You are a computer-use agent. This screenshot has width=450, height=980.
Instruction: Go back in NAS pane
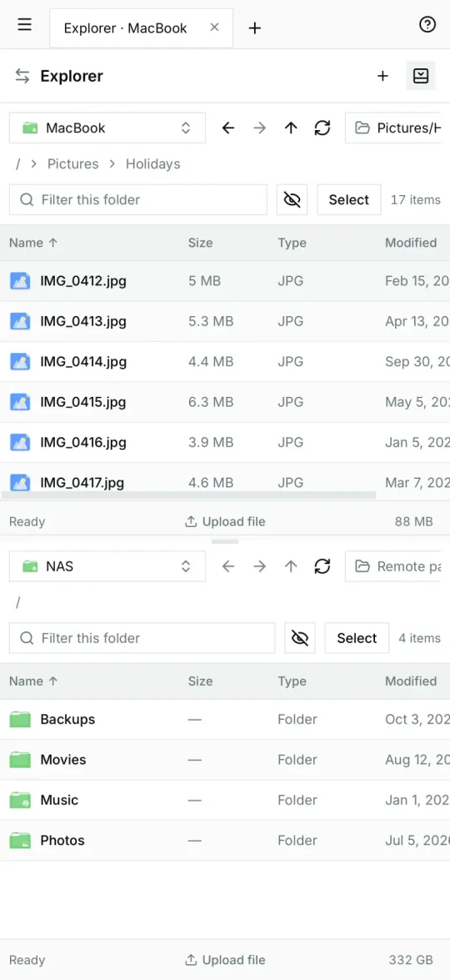click(228, 567)
